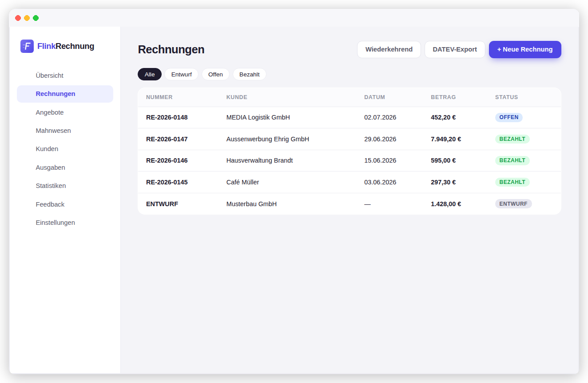Show only Bezahlt invoices
The image size is (588, 383).
tap(250, 74)
